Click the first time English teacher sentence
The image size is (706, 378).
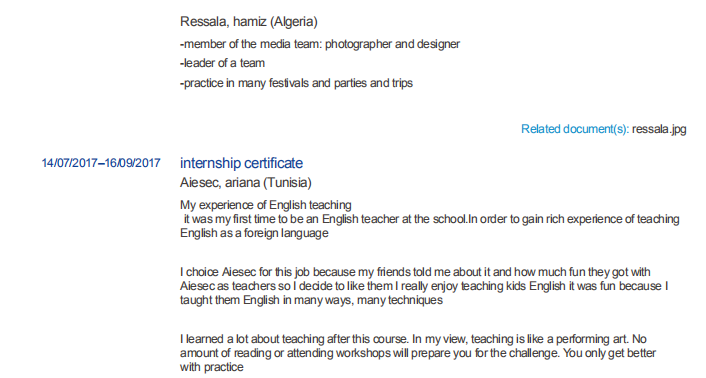[432, 219]
